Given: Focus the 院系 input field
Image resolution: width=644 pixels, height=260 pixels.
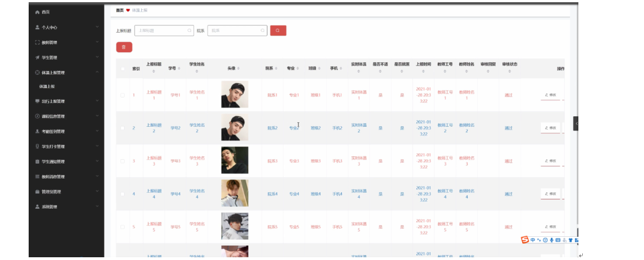Looking at the screenshot, I should click(237, 30).
